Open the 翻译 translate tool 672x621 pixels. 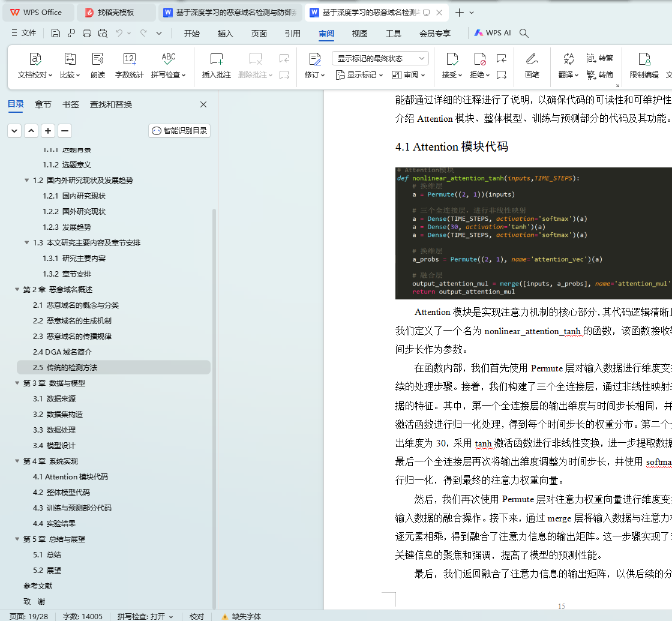pos(569,65)
